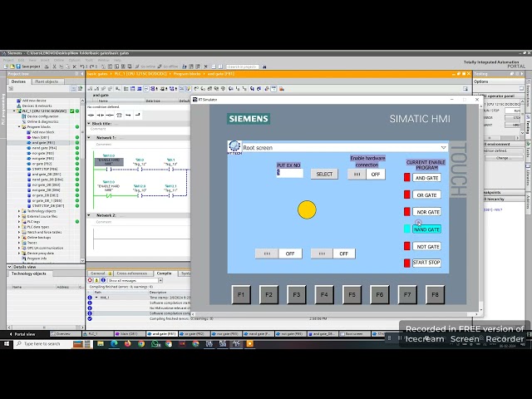Expand the Watch and force tables node
The height and width of the screenshot is (399, 532).
[19, 232]
